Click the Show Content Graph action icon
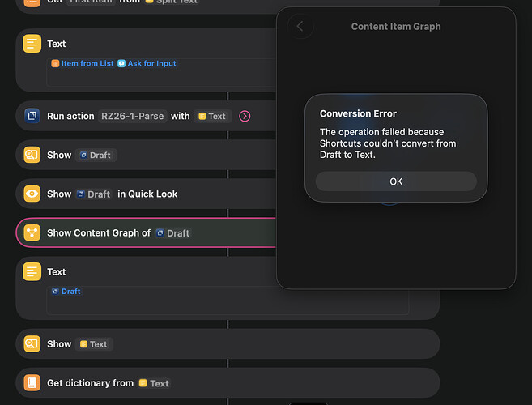Screen dimensions: 532x405 (x=32, y=232)
